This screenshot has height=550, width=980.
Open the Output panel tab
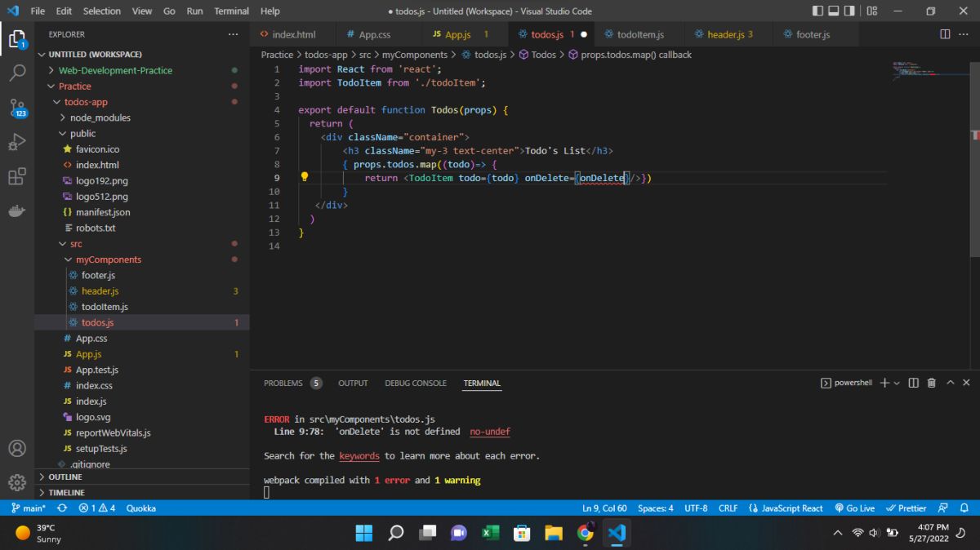click(x=353, y=383)
